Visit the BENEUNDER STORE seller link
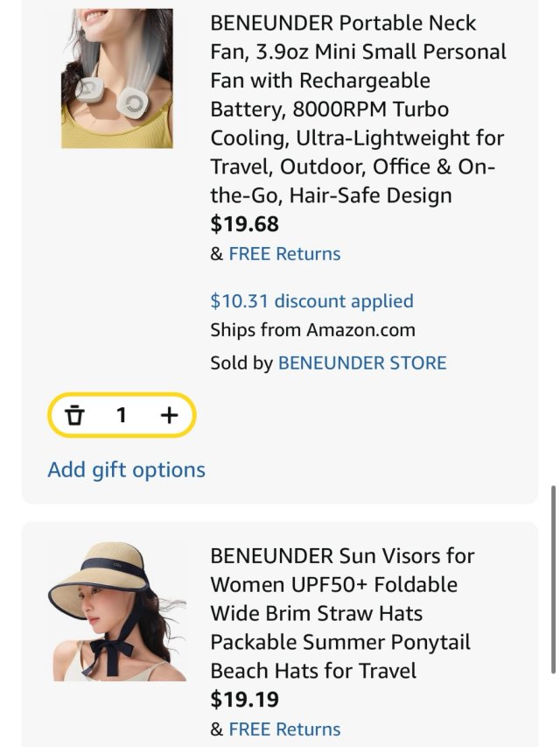Viewport: 560px width, 747px height. coord(362,363)
